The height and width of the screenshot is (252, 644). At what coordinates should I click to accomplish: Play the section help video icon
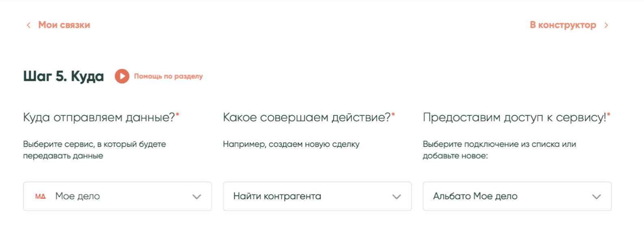tap(122, 76)
